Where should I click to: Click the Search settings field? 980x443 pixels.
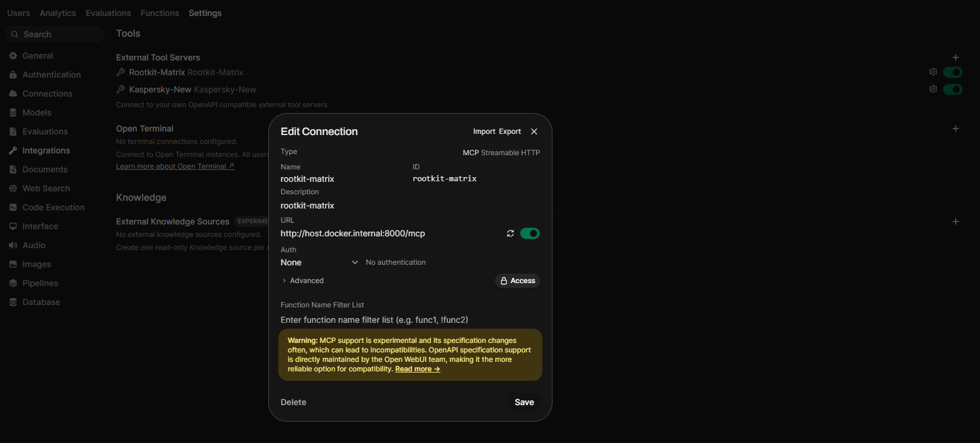coord(54,34)
